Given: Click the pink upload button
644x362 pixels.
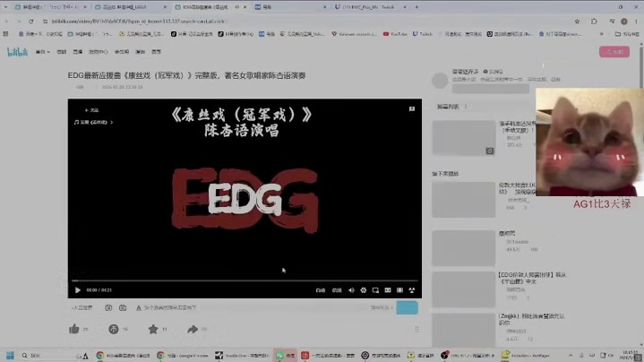Looking at the screenshot, I should 614,52.
